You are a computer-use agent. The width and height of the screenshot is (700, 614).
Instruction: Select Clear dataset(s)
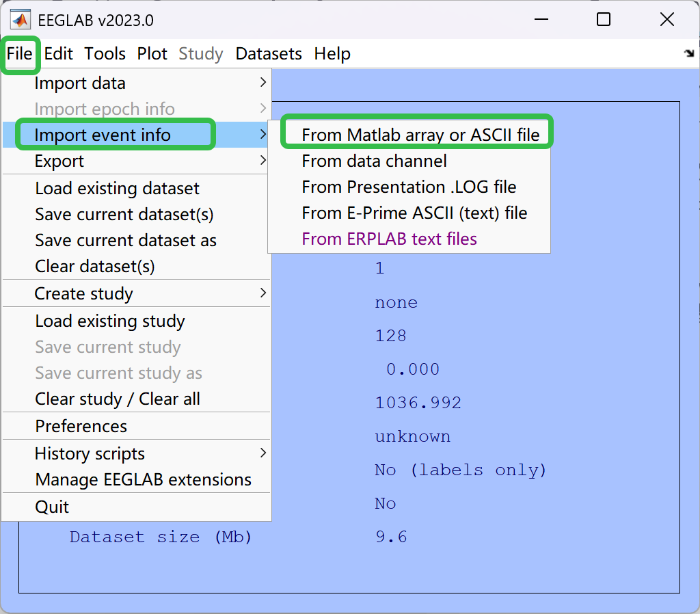click(x=136, y=266)
